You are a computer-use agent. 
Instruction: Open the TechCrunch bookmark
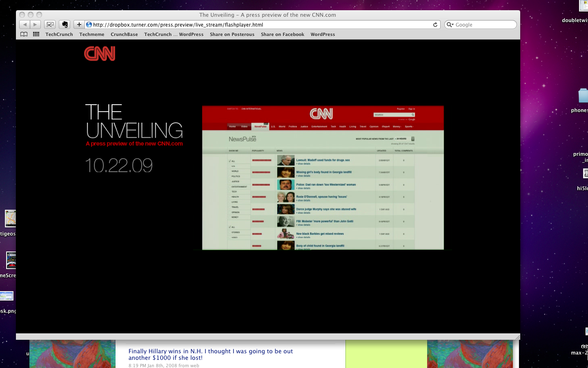[x=59, y=34]
